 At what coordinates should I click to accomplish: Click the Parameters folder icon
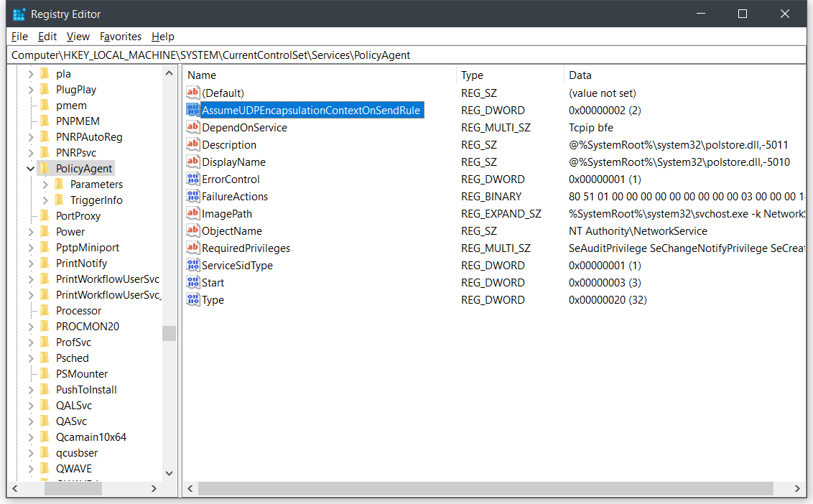[x=59, y=184]
